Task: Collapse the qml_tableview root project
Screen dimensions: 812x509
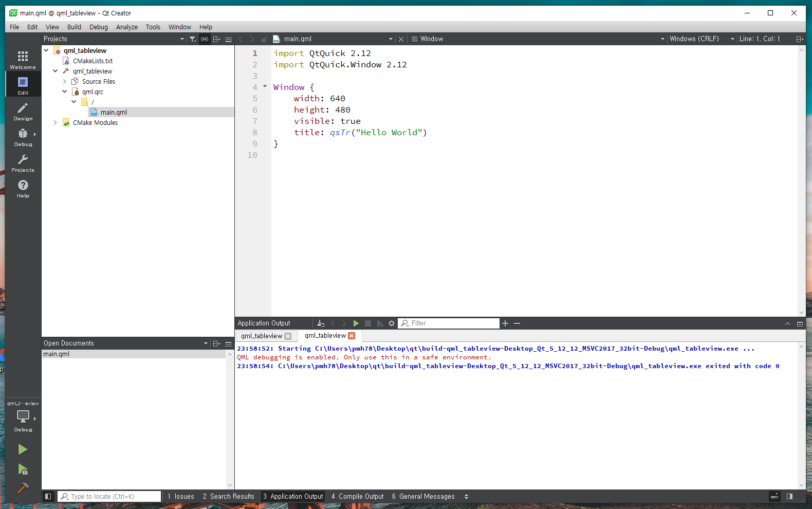Action: pyautogui.click(x=46, y=50)
